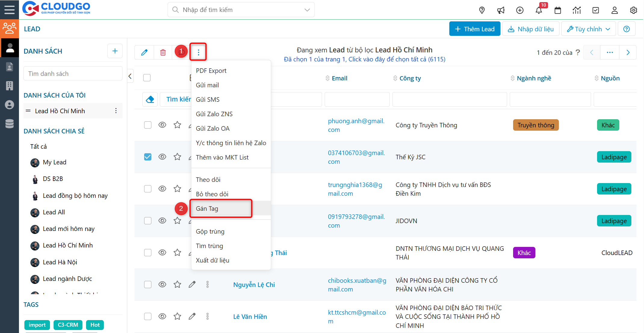Screen dimensions: 644x333
Task: Select Gửi Zalo ZNS menu entry
Action: (214, 114)
